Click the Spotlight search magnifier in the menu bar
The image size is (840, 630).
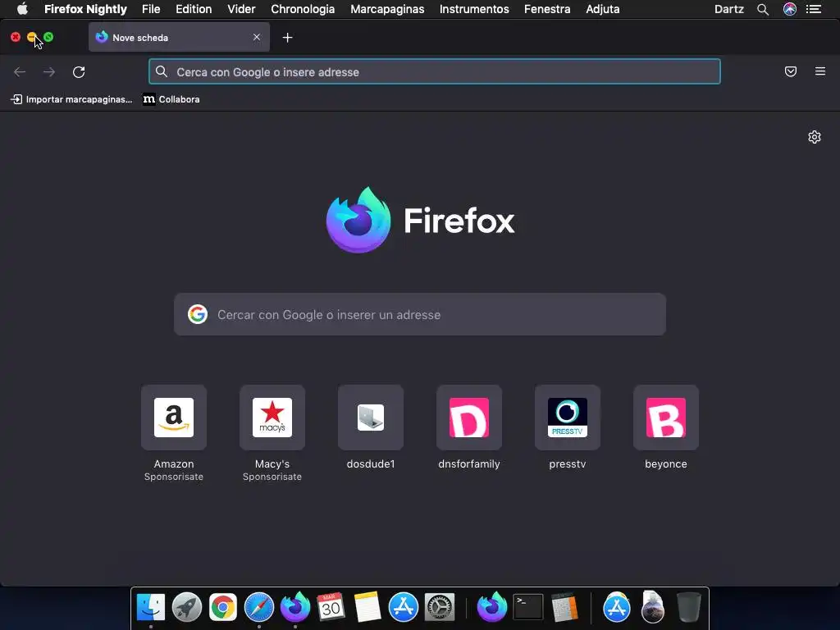tap(763, 9)
